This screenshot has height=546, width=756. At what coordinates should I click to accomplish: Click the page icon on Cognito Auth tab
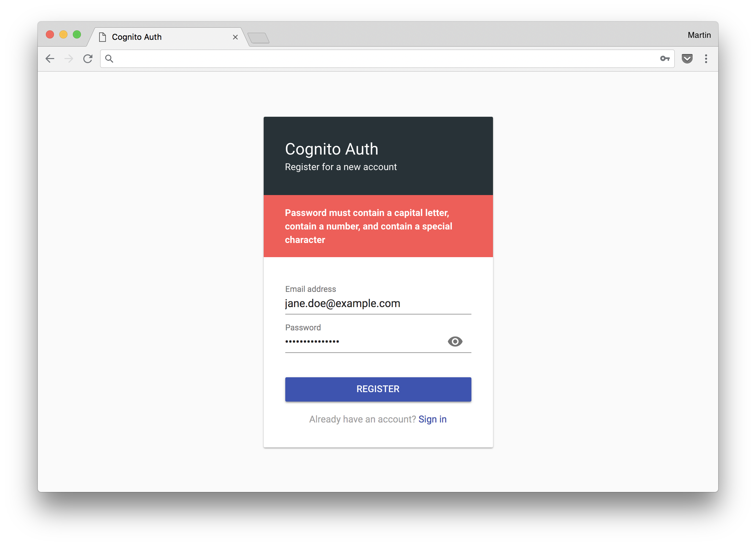point(103,37)
